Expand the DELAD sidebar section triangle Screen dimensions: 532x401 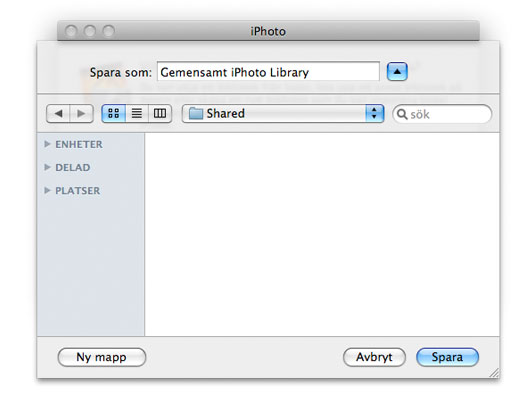pyautogui.click(x=47, y=167)
